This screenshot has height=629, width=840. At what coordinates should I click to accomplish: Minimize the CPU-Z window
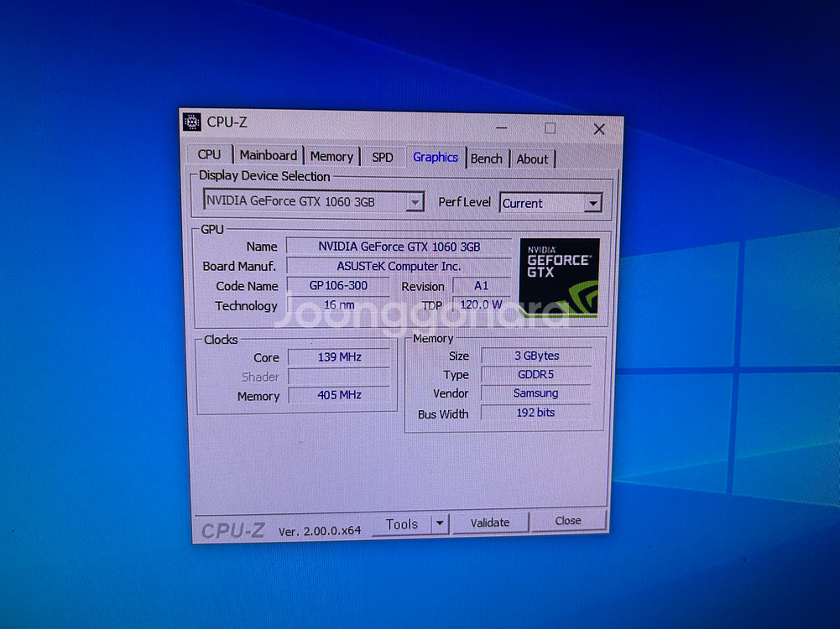pyautogui.click(x=501, y=128)
